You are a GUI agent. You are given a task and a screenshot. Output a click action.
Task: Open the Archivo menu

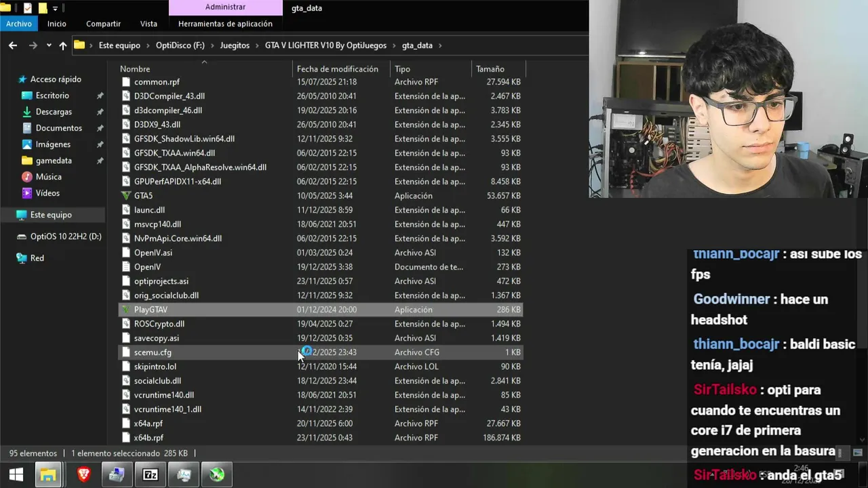tap(19, 24)
